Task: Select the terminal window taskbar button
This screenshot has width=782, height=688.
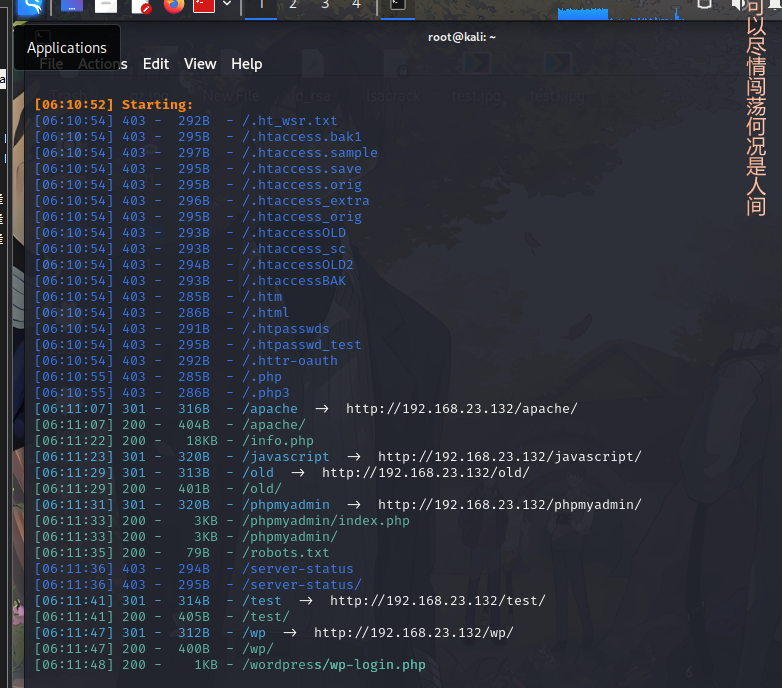Action: pyautogui.click(x=398, y=6)
